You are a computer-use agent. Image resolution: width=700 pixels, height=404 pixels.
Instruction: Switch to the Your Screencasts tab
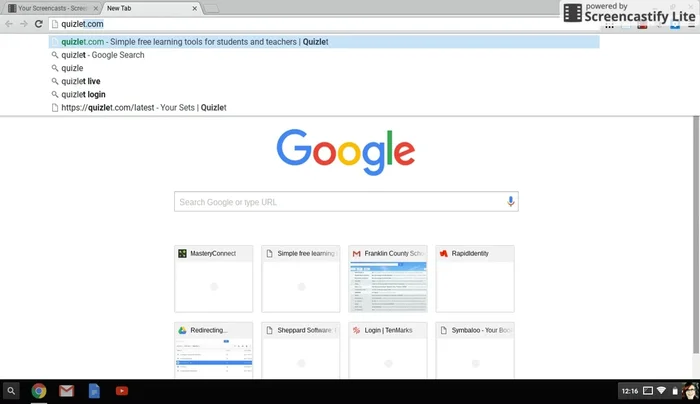[50, 8]
